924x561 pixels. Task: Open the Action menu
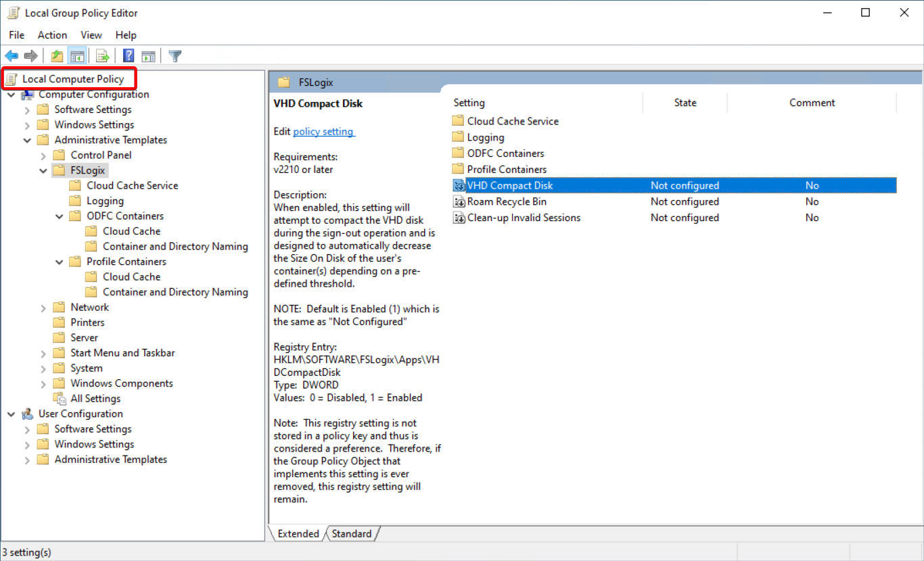click(52, 34)
